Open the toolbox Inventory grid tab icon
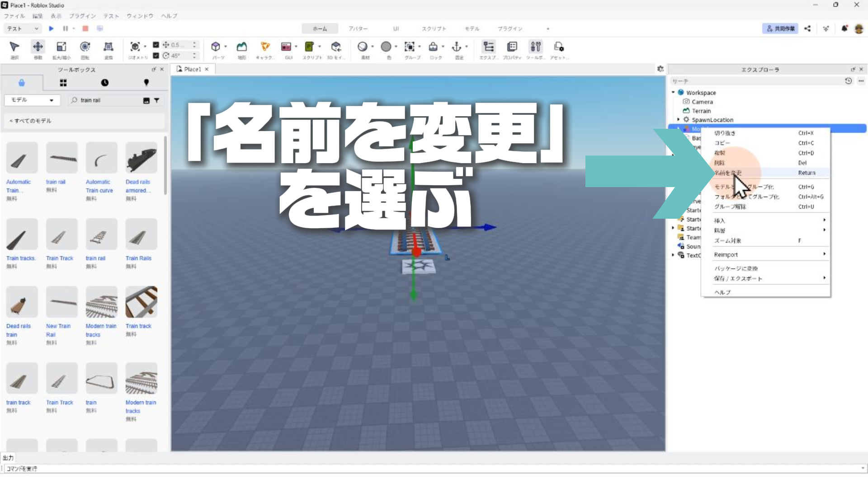 (x=63, y=83)
